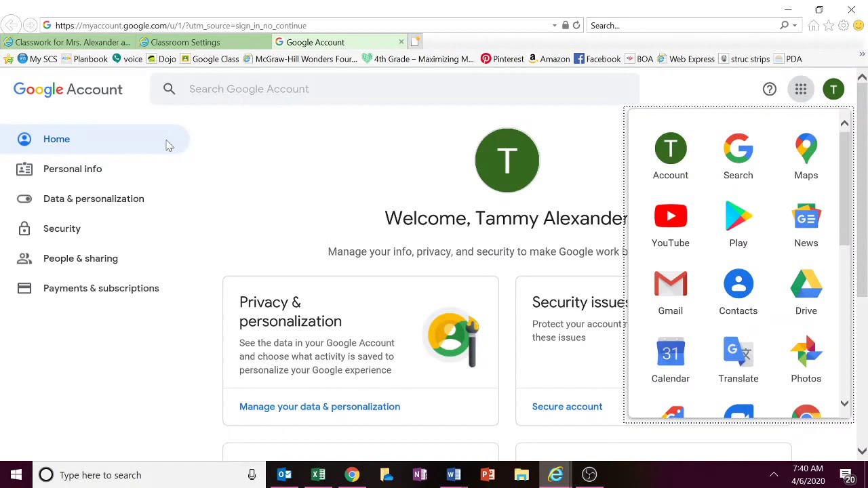Open Word from the taskbar
This screenshot has height=488, width=868.
454,474
